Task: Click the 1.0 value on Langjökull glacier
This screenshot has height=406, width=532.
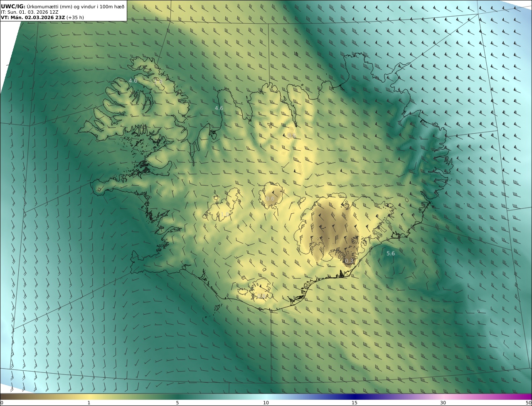Action: [224, 214]
